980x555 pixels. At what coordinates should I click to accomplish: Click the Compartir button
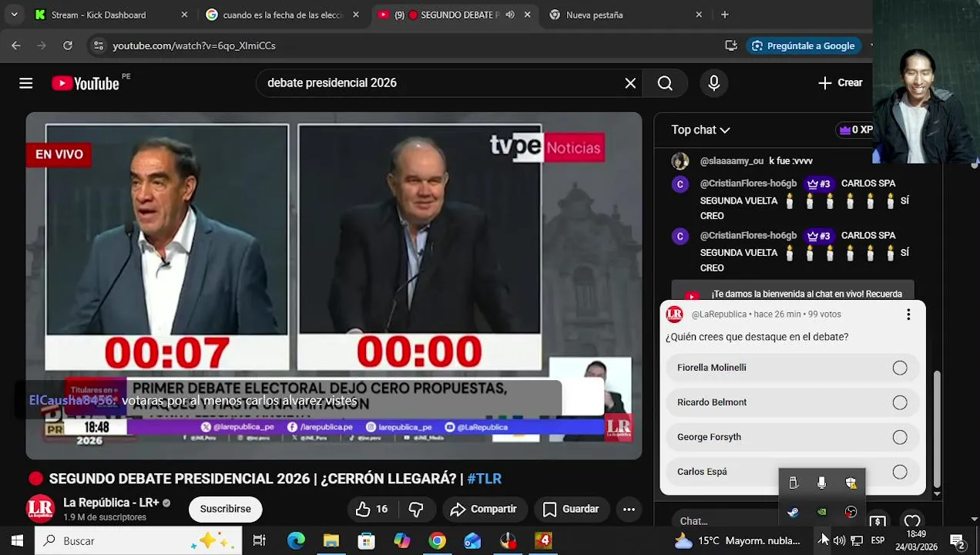click(x=484, y=509)
